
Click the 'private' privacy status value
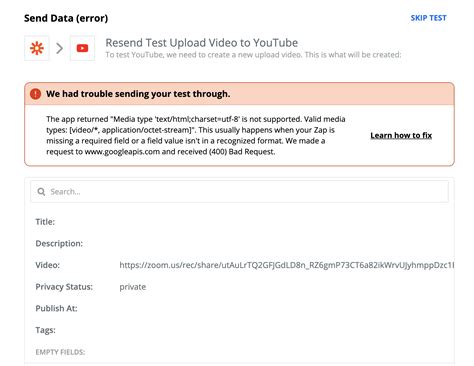point(133,287)
